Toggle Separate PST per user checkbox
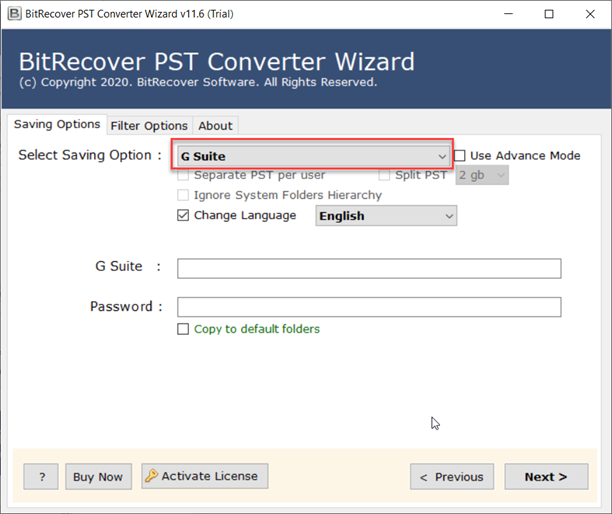612x514 pixels. 183,175
